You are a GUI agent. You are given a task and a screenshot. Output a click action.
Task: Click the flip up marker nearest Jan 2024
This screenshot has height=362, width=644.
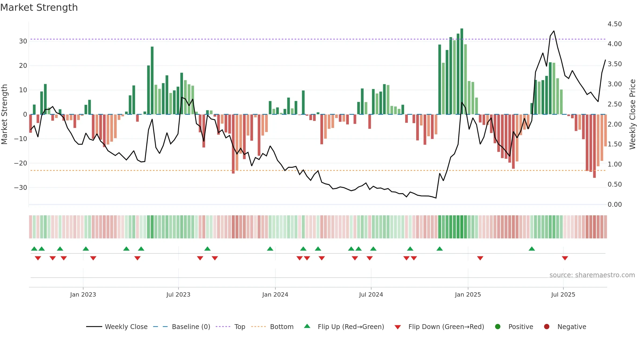point(270,249)
